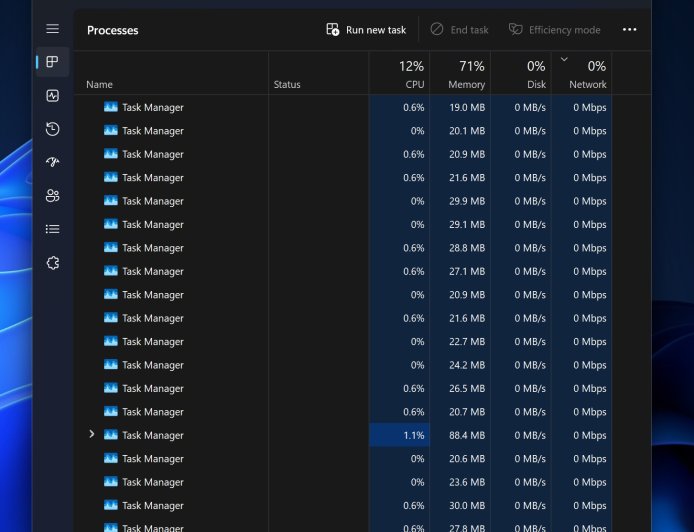Open the three-dot more options menu

629,30
